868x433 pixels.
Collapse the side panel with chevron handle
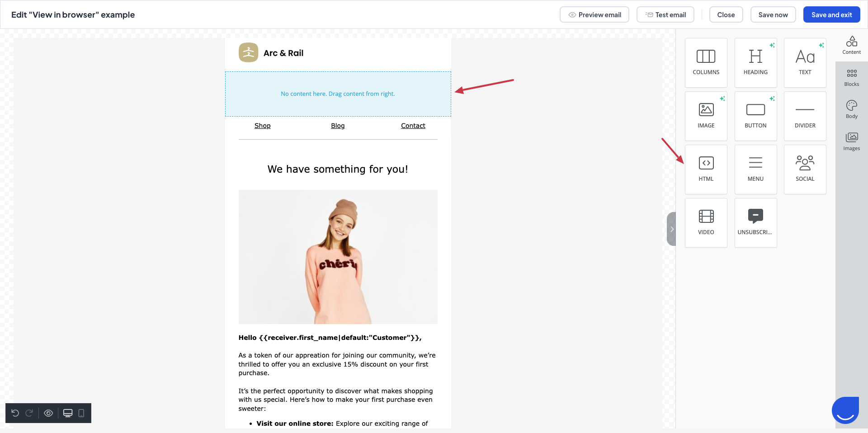click(671, 229)
